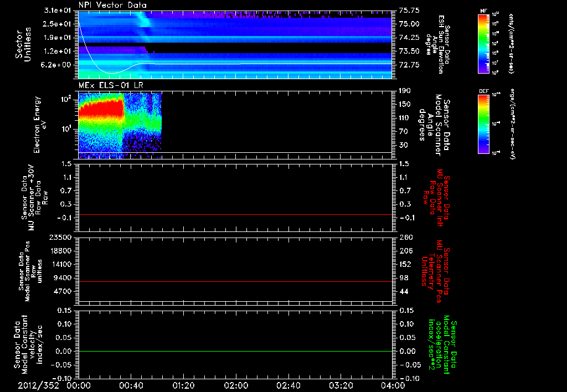
Task: Click the green 'Model Constant acceleration' axis title
Action: [442, 345]
